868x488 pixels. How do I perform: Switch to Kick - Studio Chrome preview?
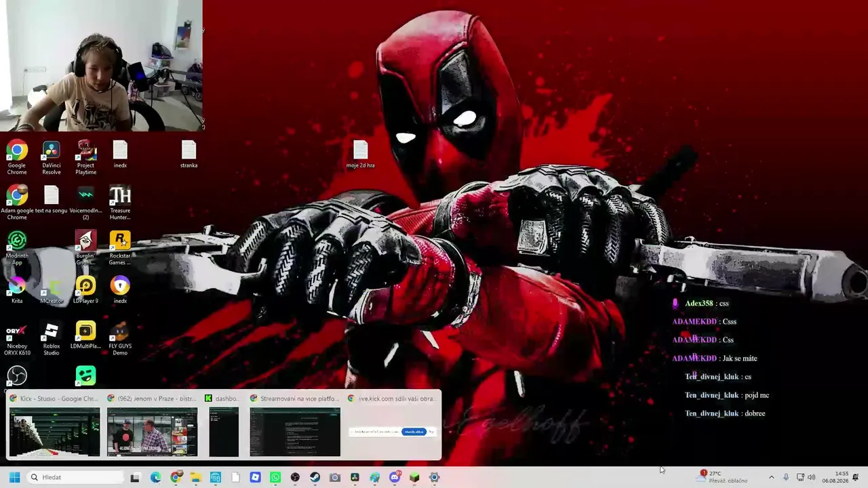coord(54,425)
